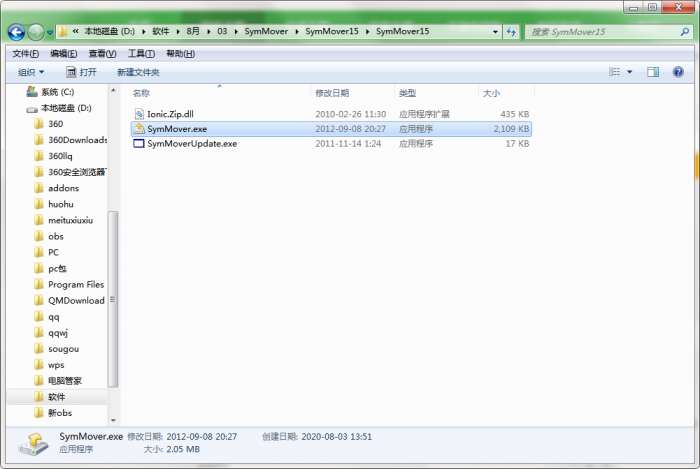700x469 pixels.
Task: Select 系统 (C:) drive in tree
Action: (x=57, y=92)
